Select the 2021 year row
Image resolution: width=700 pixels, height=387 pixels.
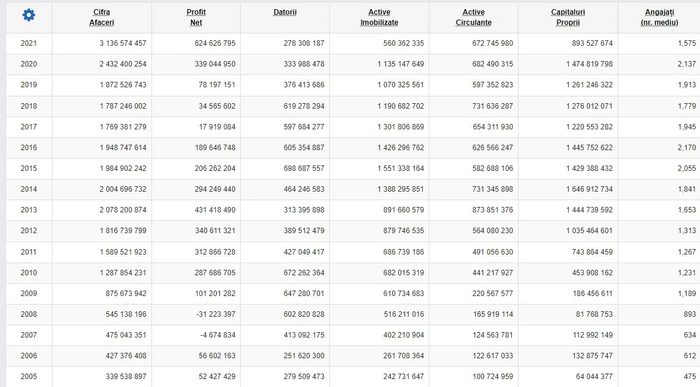tap(353, 43)
